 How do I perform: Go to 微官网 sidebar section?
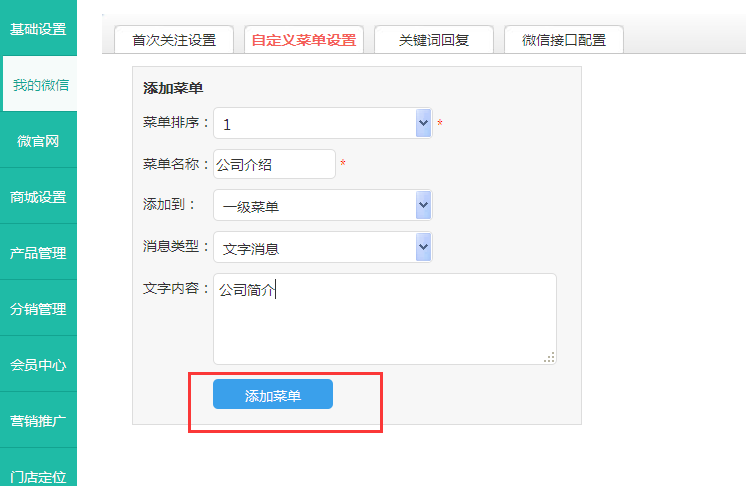[38, 141]
